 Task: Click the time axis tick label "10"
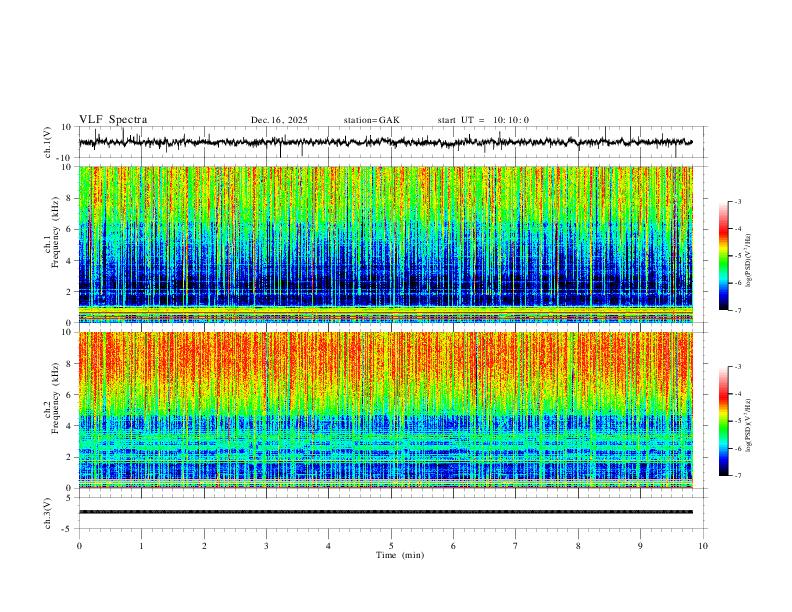tap(703, 546)
